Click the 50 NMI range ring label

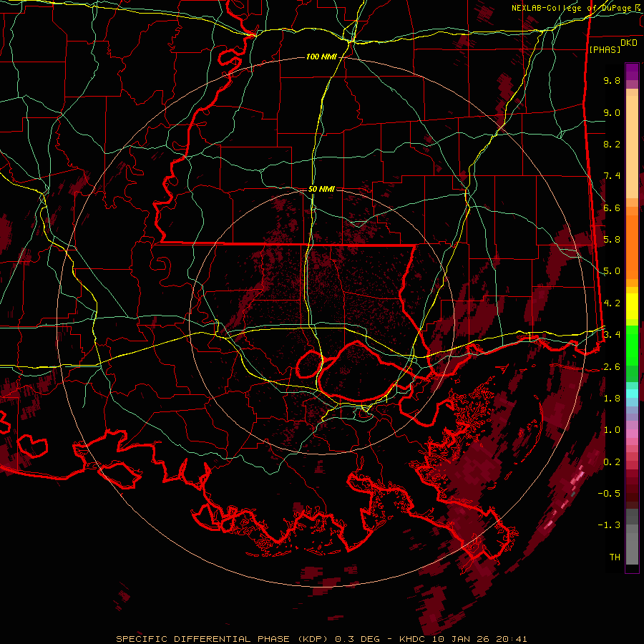(x=321, y=189)
